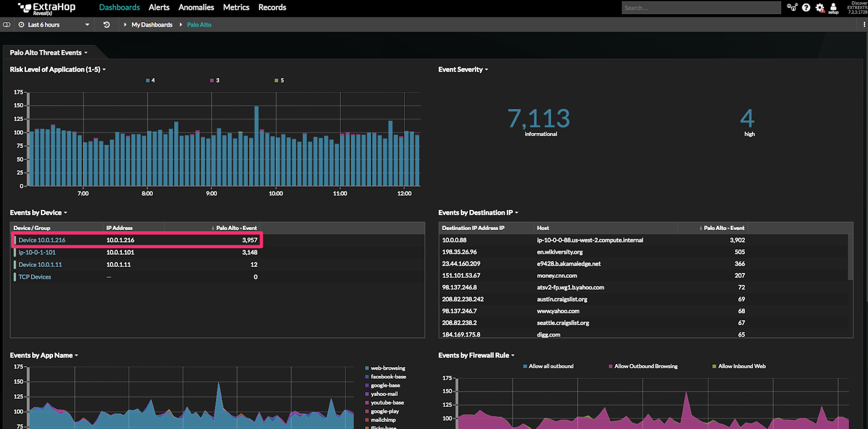Open the Events by App Name widget menu
This screenshot has height=429, width=868.
tap(44, 355)
